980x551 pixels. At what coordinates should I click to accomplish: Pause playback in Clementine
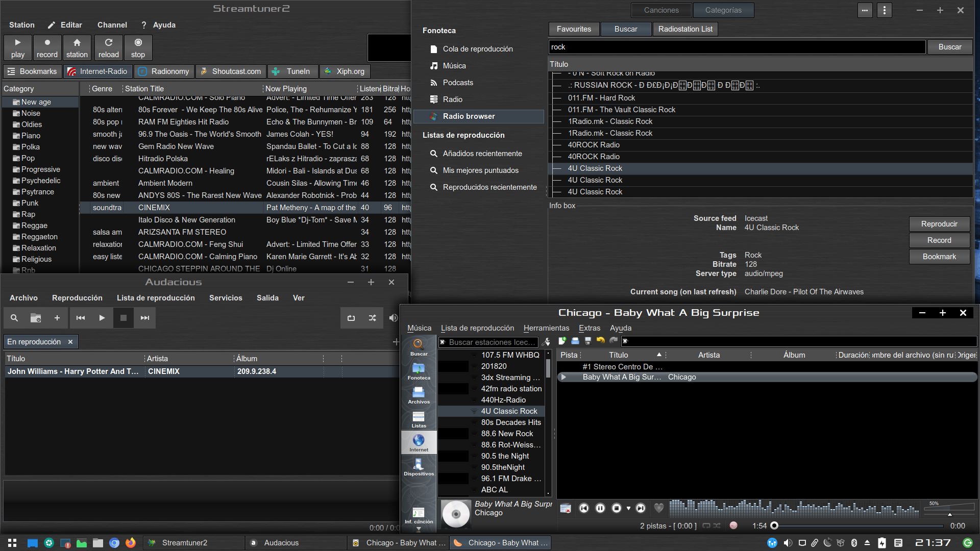(x=600, y=508)
